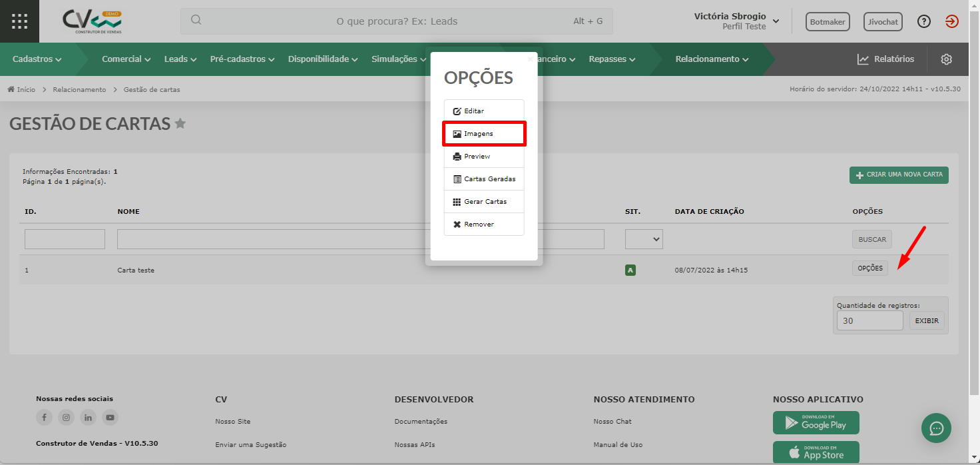Expand the Disponibilidade menu

(324, 59)
